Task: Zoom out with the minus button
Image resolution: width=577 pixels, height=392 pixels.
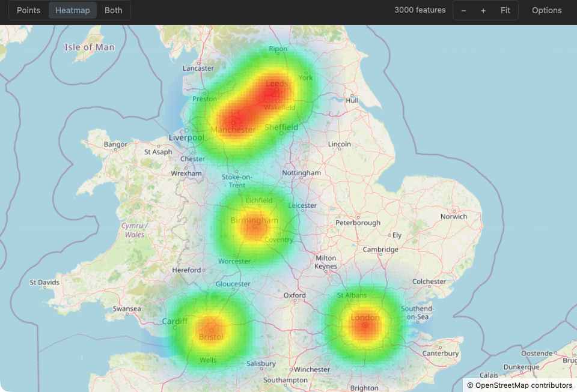Action: coord(463,10)
